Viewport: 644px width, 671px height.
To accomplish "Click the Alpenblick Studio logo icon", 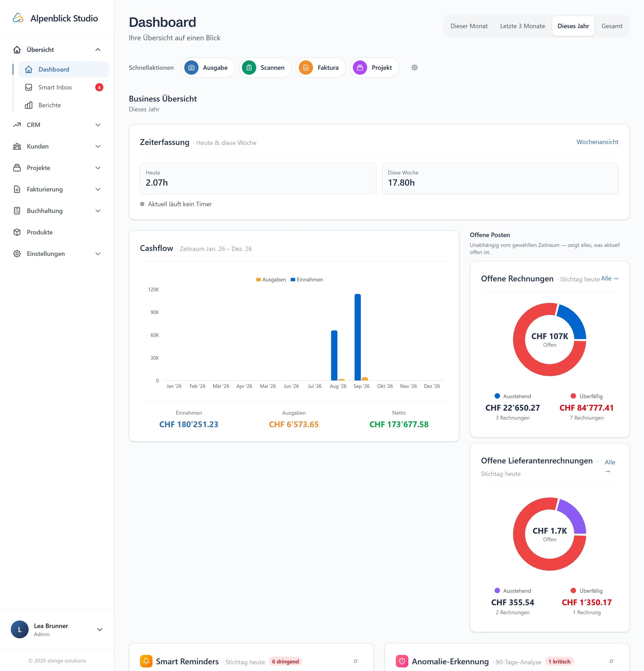I will tap(18, 18).
